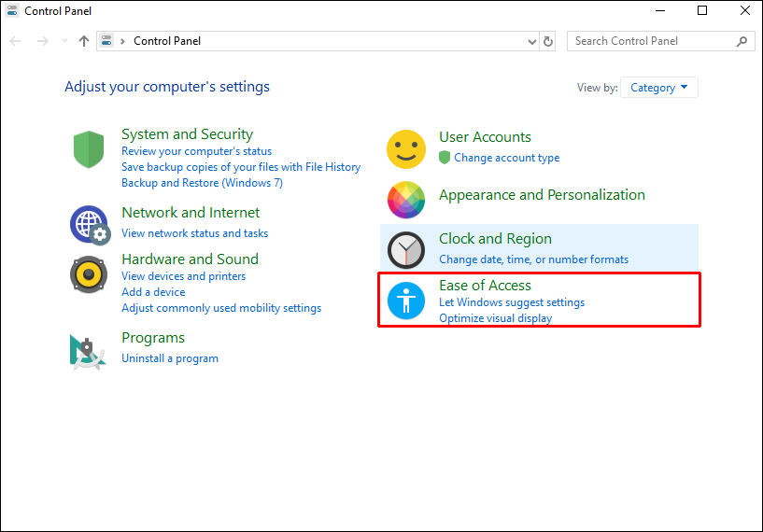Image resolution: width=763 pixels, height=532 pixels.
Task: Click Let Windows suggest settings link
Action: (x=512, y=302)
